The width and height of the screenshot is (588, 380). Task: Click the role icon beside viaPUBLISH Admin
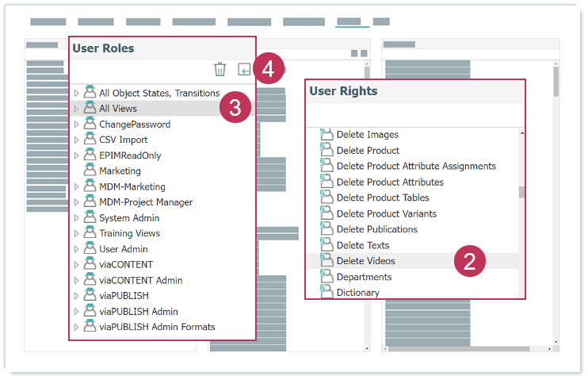tap(90, 312)
